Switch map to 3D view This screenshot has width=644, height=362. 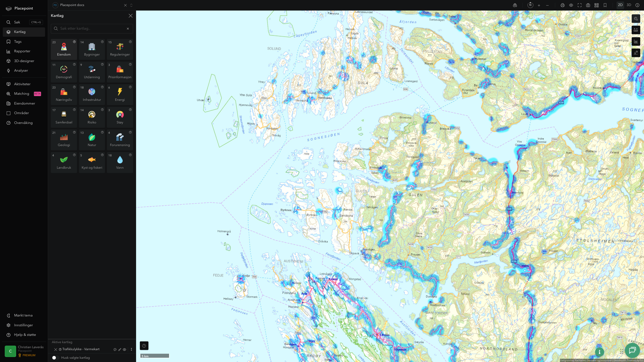click(x=629, y=5)
